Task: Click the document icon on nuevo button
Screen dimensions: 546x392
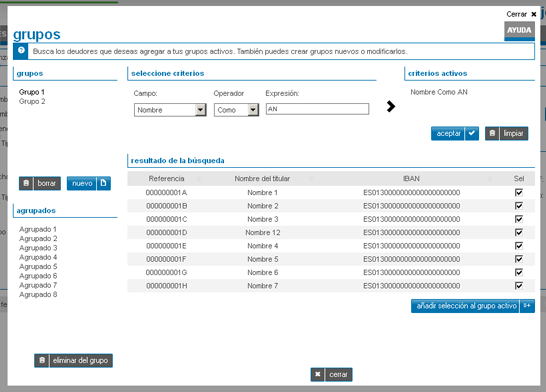Action: point(103,183)
